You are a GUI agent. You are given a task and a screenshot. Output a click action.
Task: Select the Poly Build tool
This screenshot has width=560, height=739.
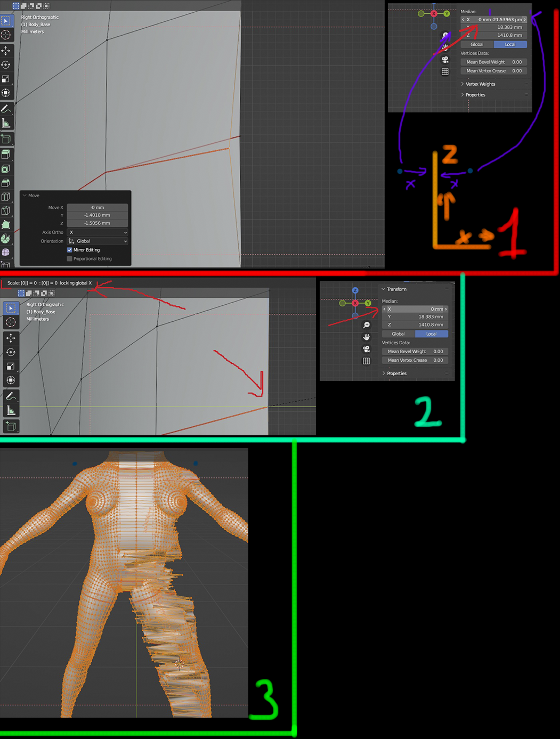(6, 224)
